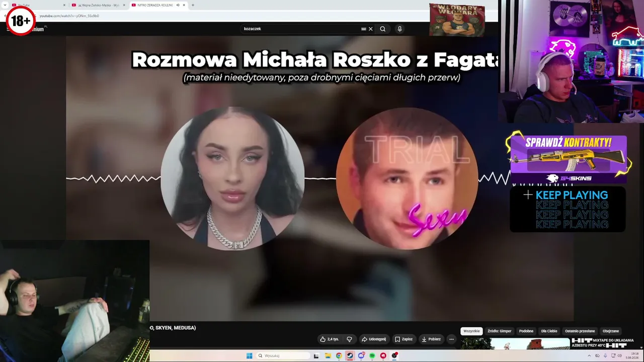Open a new browser tab with plus icon
The height and width of the screenshot is (362, 644).
(193, 5)
